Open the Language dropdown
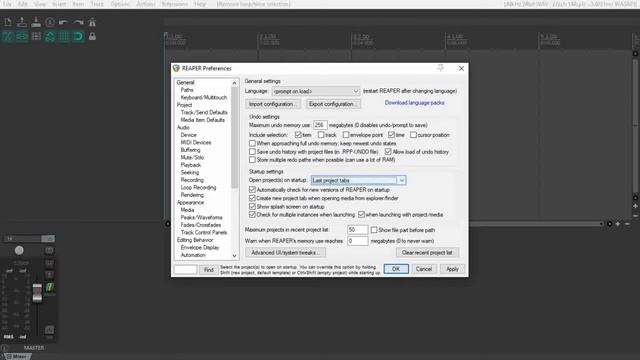The height and width of the screenshot is (360, 640). coord(316,91)
